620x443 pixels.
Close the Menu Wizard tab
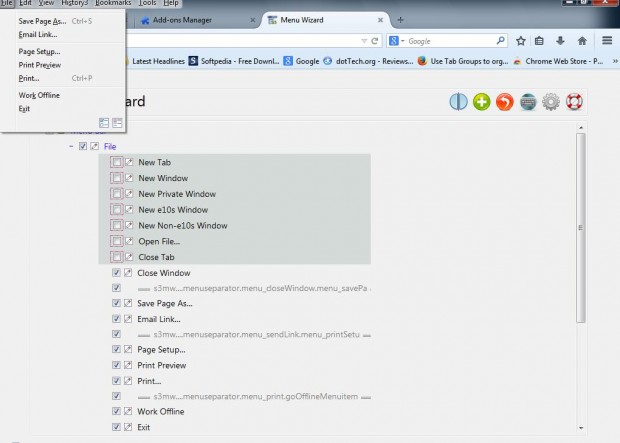point(380,20)
